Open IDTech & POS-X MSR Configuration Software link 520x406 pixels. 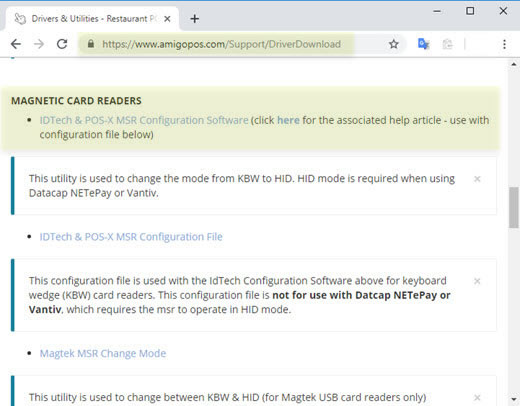click(x=144, y=120)
